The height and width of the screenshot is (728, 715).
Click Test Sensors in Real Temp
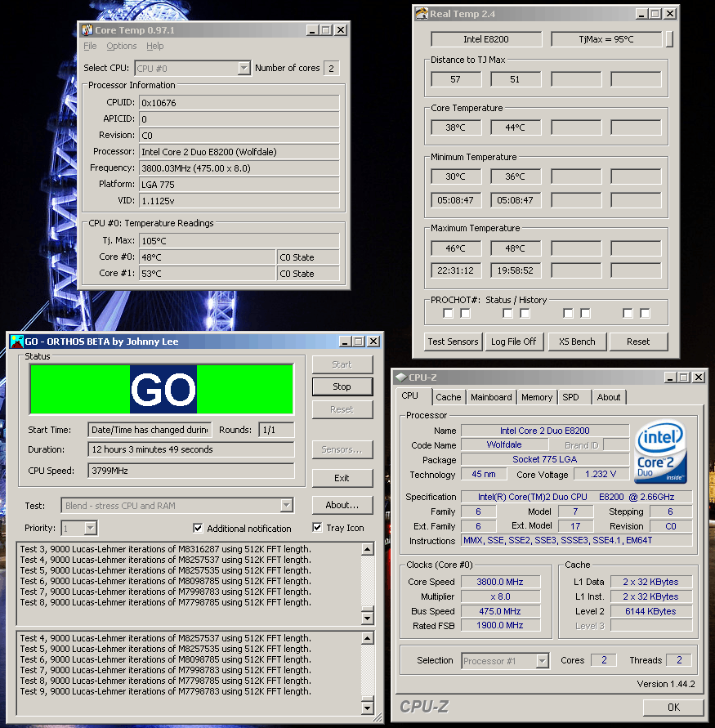454,342
